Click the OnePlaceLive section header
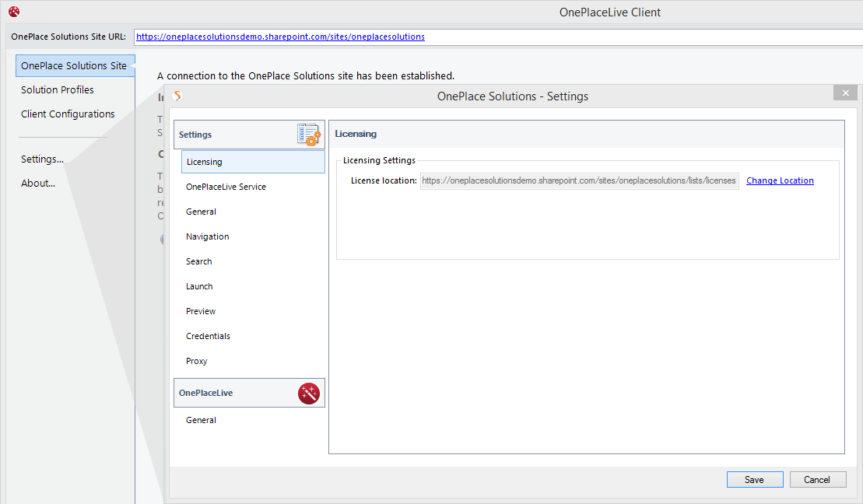 coord(249,393)
